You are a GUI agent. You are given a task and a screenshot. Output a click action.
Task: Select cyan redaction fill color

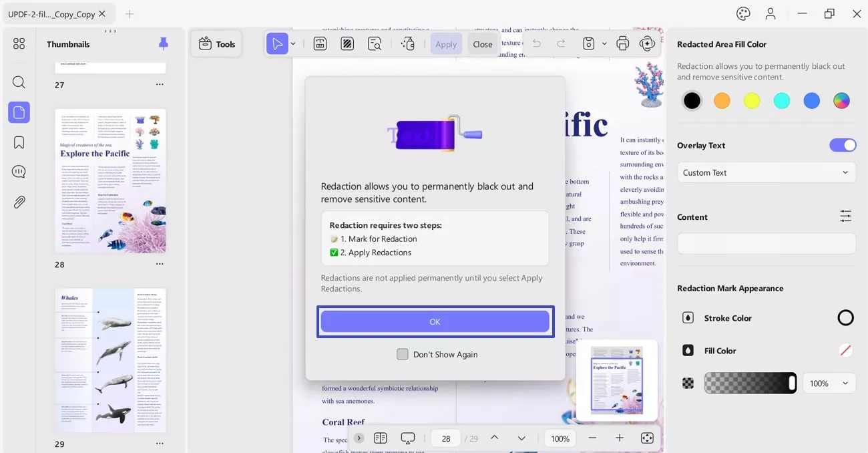pos(782,100)
